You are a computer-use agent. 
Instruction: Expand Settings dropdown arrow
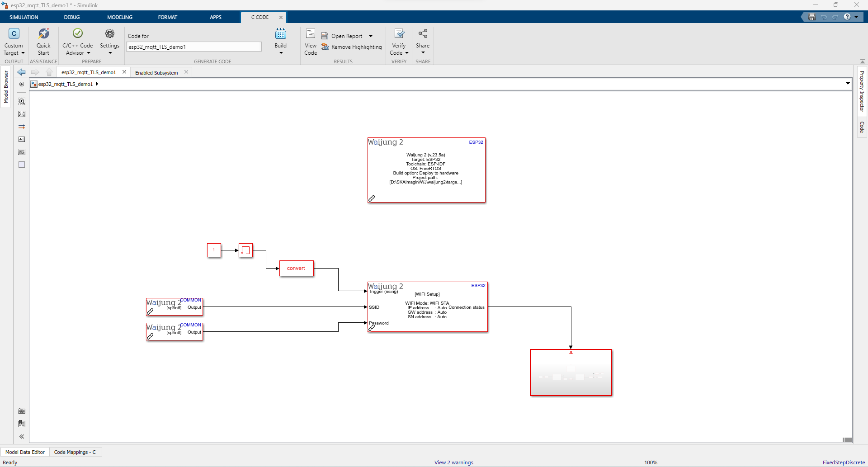click(x=110, y=53)
